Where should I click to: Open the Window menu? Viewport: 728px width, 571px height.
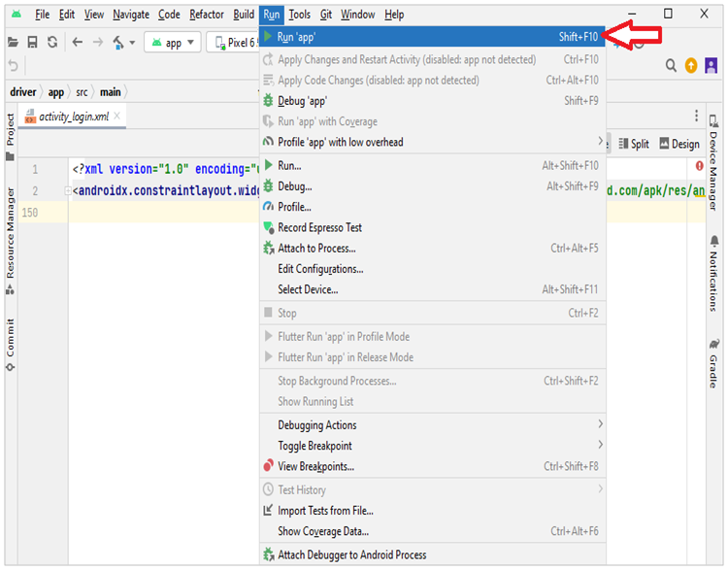tap(357, 15)
